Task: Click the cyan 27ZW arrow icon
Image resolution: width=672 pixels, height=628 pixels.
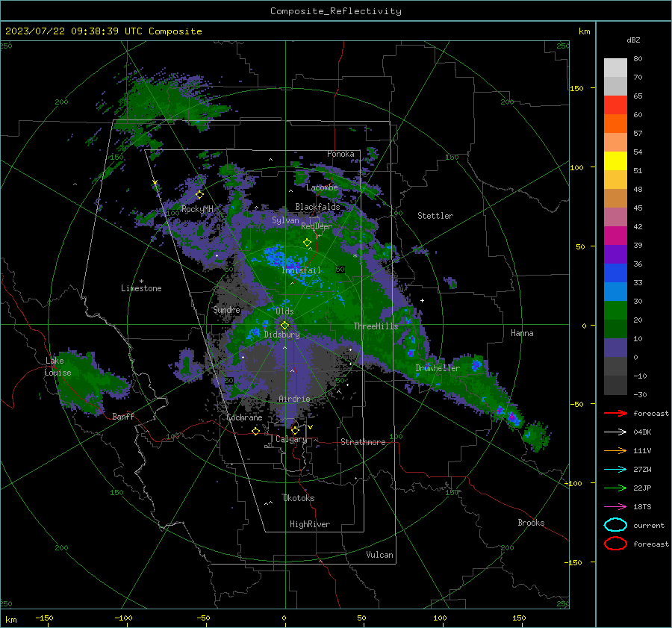Action: click(615, 470)
